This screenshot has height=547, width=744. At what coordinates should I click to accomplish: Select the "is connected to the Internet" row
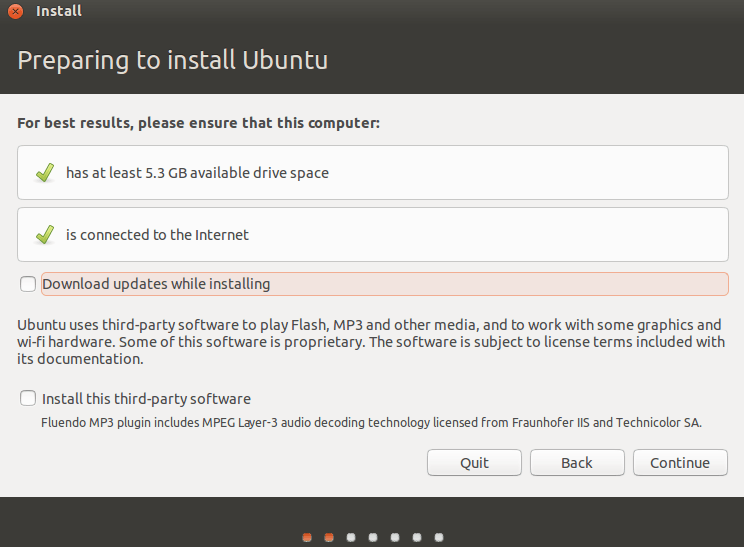coord(372,235)
